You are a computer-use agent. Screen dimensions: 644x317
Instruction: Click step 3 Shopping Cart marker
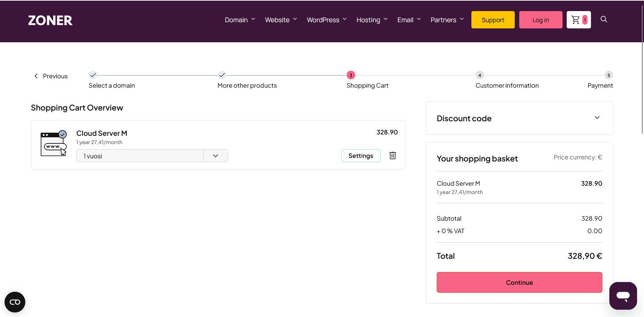pyautogui.click(x=351, y=75)
